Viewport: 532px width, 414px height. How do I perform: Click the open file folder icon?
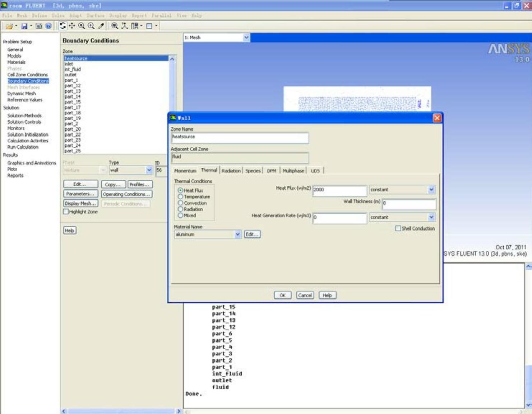pyautogui.click(x=9, y=26)
